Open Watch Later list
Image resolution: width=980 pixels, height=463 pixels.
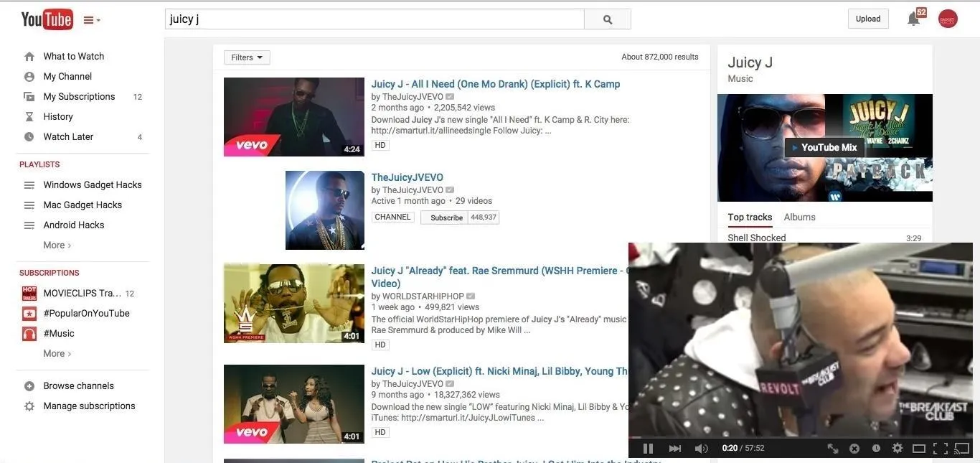point(68,136)
